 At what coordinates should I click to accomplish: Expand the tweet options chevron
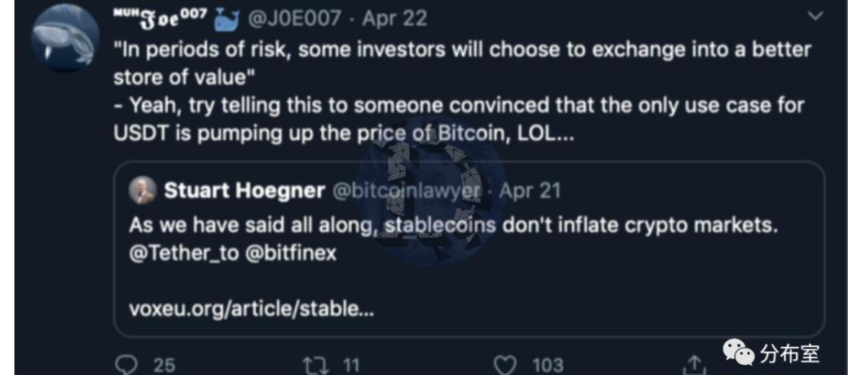pos(815,16)
